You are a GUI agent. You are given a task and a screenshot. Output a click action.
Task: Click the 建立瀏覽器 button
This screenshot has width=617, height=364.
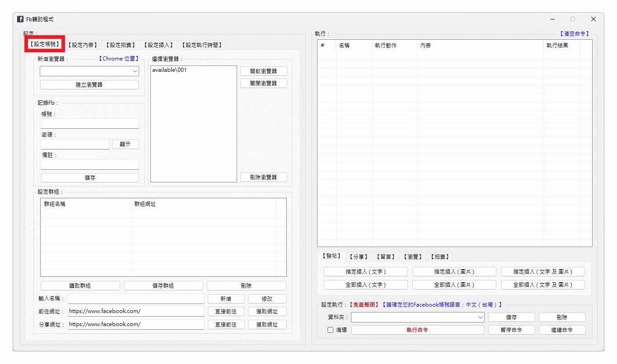pyautogui.click(x=89, y=84)
